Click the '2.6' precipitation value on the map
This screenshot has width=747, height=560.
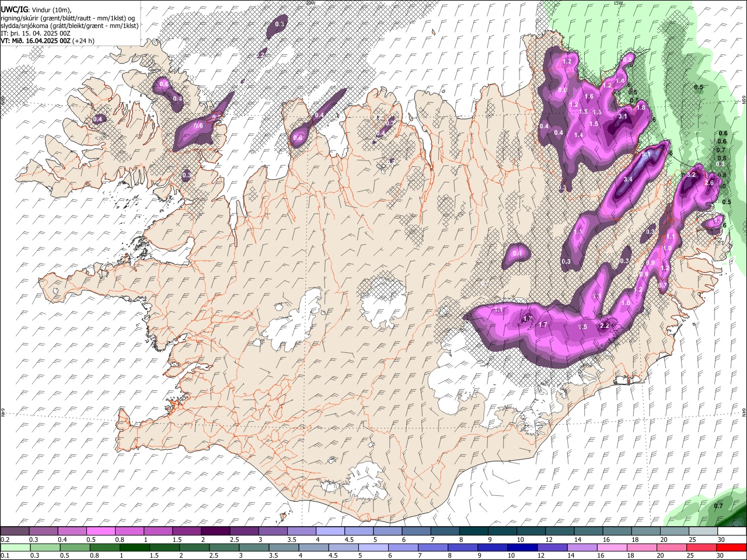click(710, 183)
